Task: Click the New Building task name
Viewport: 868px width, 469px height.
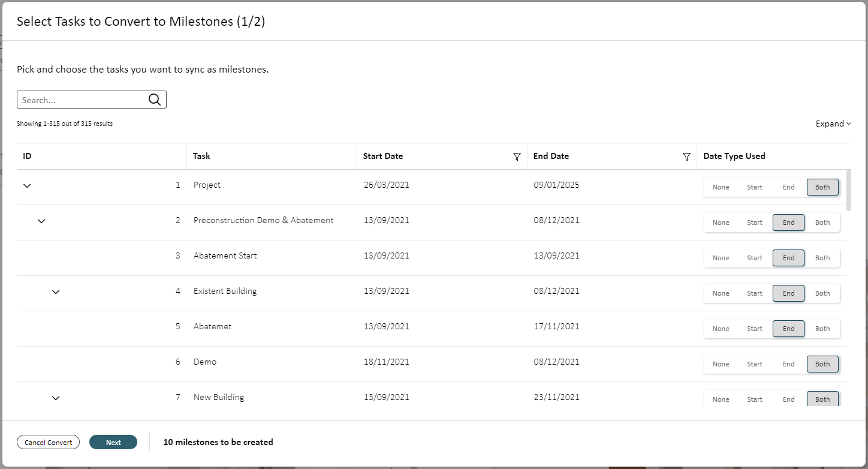Action: pyautogui.click(x=219, y=397)
